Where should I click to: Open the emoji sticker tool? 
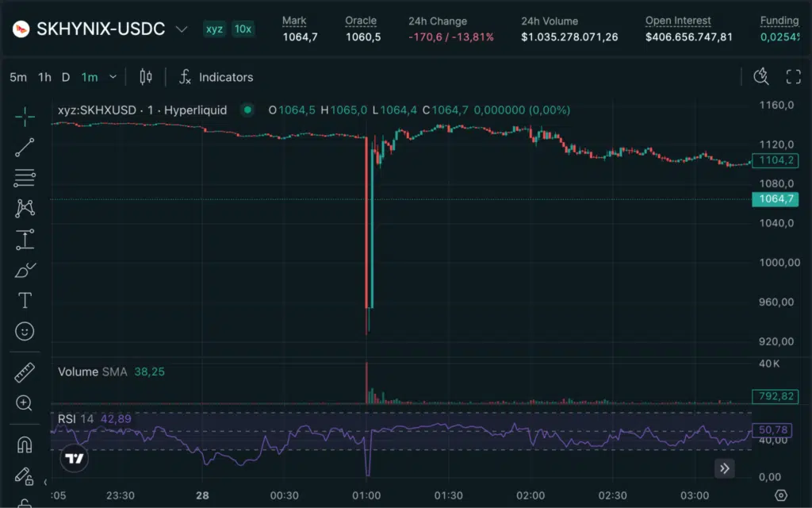[x=25, y=331]
